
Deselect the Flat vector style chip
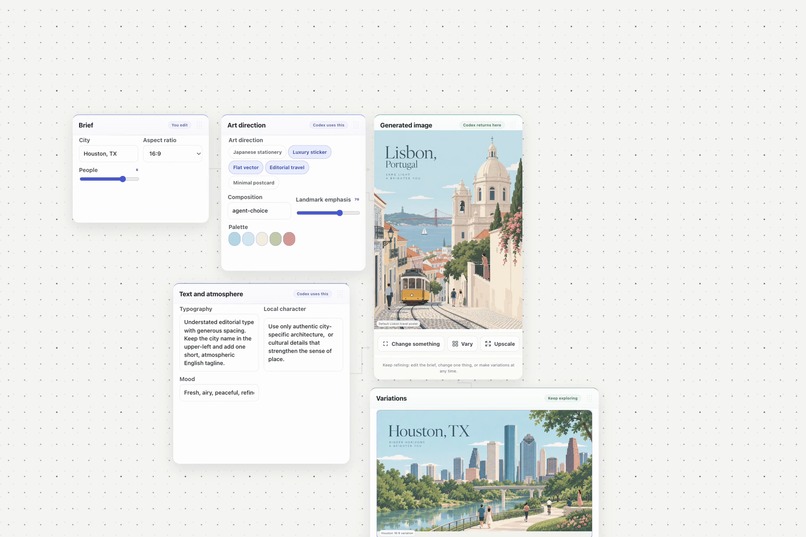click(246, 168)
